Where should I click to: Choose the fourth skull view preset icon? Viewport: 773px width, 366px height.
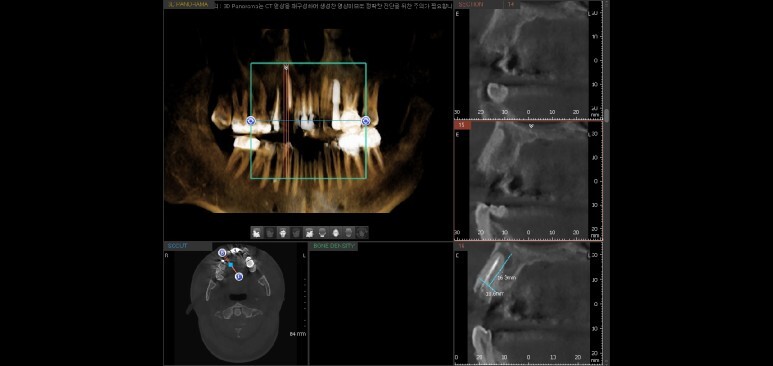tap(296, 233)
